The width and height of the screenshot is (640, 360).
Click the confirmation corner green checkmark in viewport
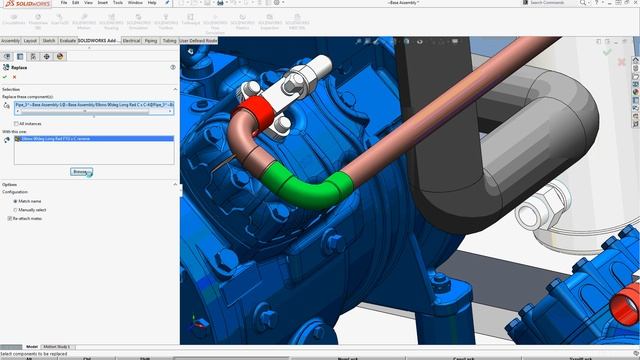click(x=607, y=52)
